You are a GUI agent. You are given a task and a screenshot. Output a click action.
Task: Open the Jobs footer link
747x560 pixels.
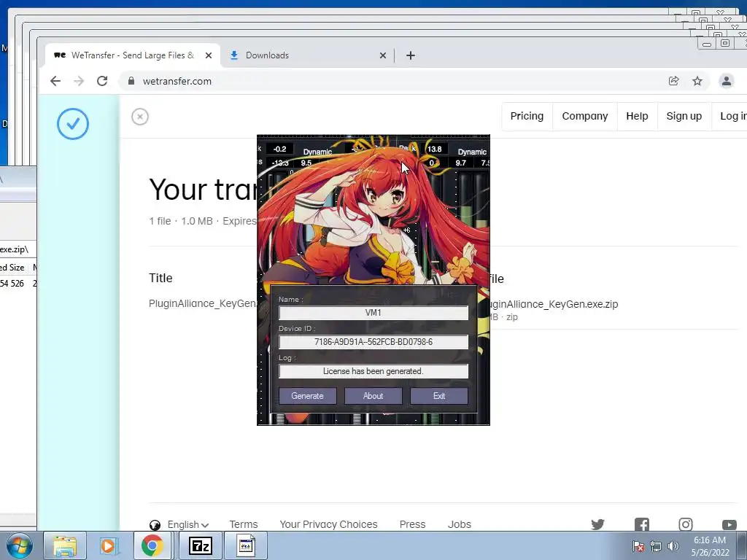(x=460, y=524)
